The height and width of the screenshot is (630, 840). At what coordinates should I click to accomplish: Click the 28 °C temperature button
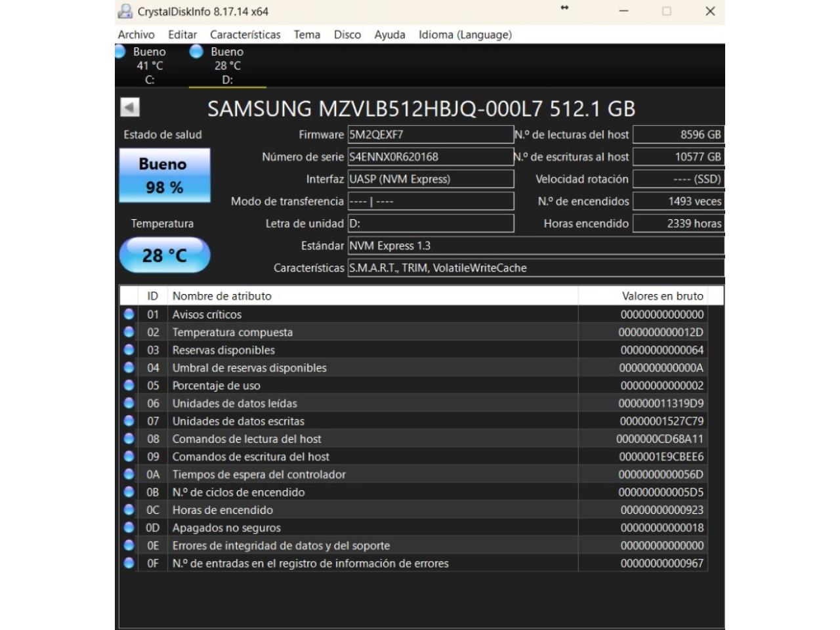coord(165,255)
